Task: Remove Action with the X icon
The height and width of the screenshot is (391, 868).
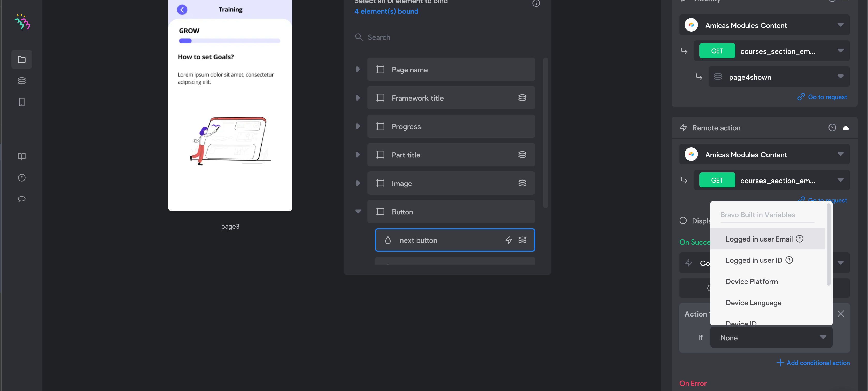Action: click(x=840, y=314)
